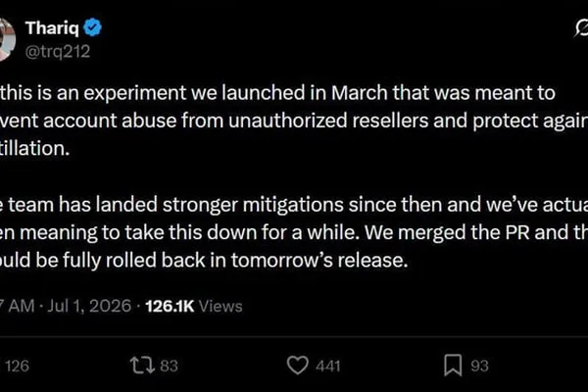Image resolution: width=588 pixels, height=392 pixels.
Task: Click the 126 reply count
Action: (x=17, y=366)
